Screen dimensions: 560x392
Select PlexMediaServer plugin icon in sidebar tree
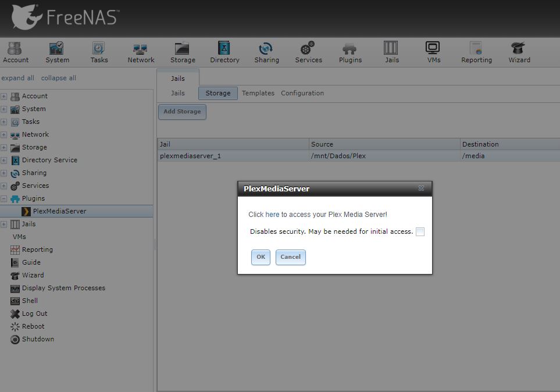(26, 212)
